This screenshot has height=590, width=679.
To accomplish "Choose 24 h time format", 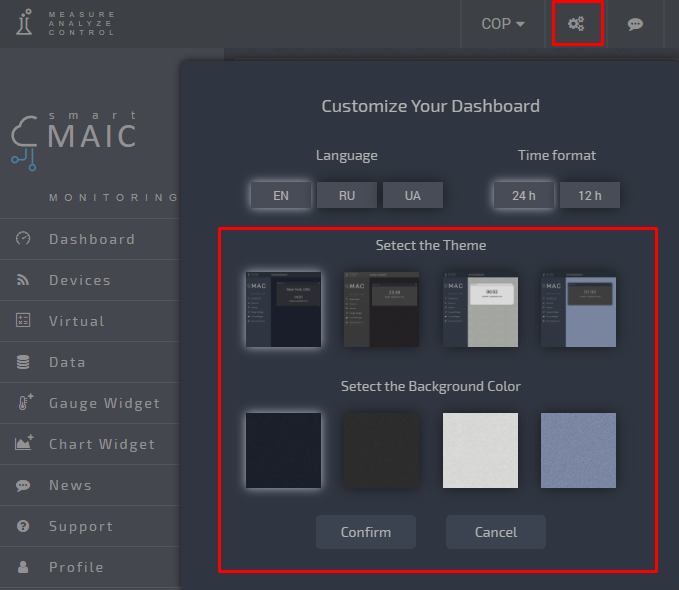I will click(x=524, y=195).
